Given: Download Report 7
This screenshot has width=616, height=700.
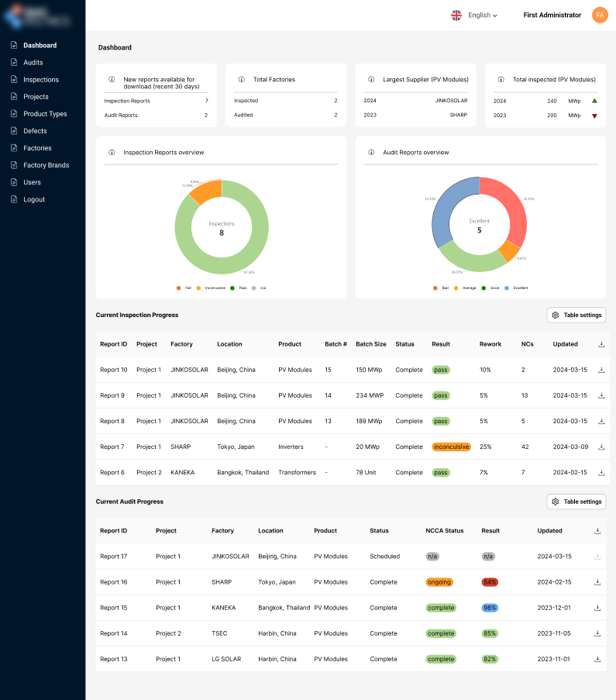Looking at the screenshot, I should [601, 447].
